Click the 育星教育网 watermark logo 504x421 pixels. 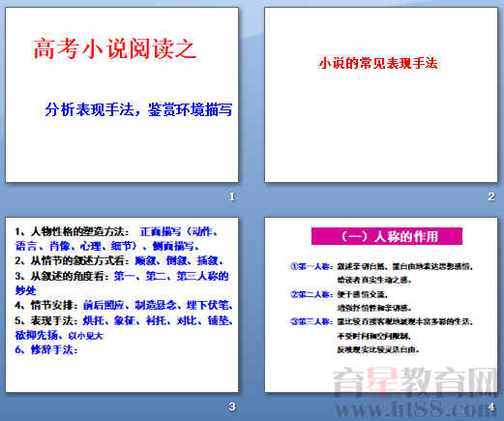pos(416,382)
